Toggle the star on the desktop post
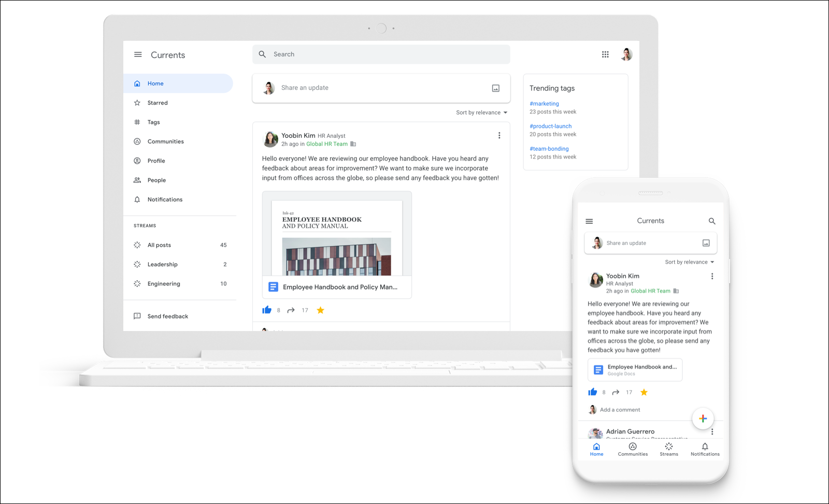Screen dimensions: 829x504 tap(320, 310)
